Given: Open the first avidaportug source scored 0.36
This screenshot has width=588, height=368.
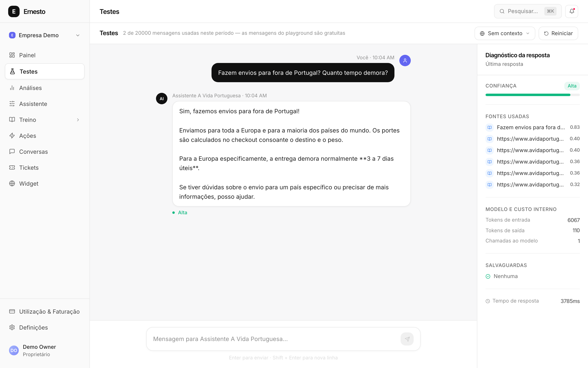Looking at the screenshot, I should tap(532, 162).
